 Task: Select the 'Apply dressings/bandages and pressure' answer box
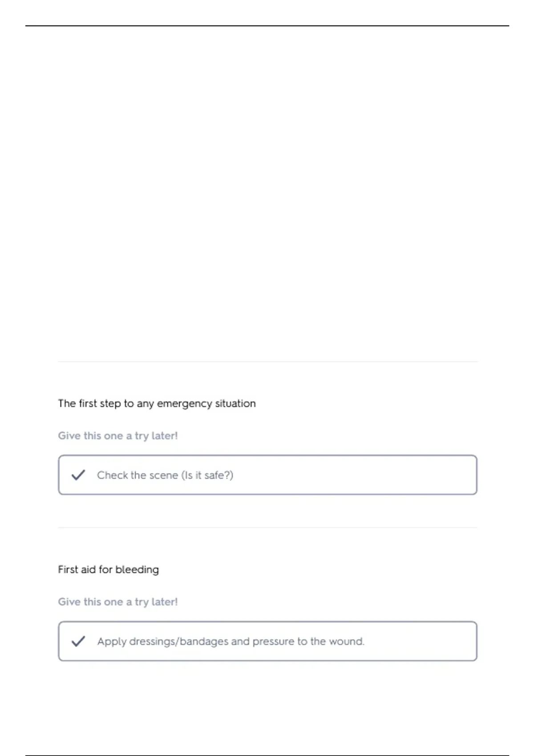tap(267, 641)
